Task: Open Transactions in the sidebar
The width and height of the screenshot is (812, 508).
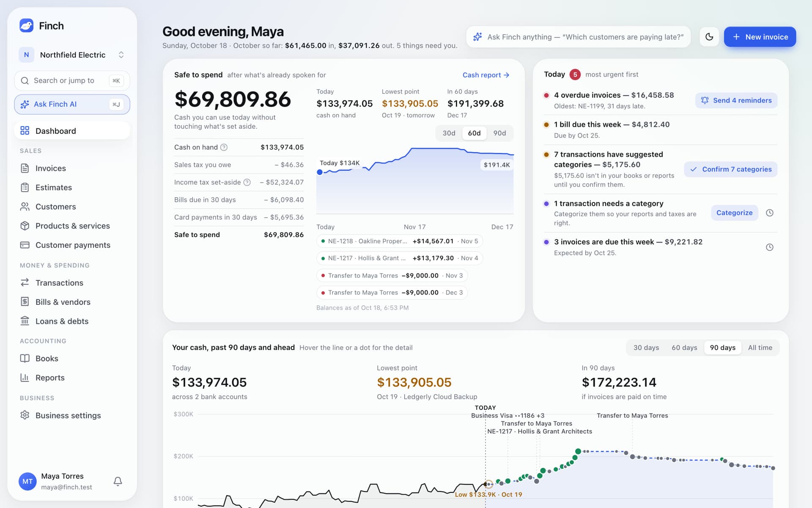Action: [x=72, y=283]
